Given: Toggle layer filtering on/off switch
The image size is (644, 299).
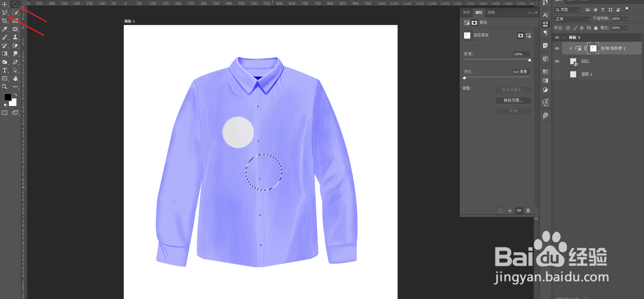Looking at the screenshot, I should coord(627,9).
